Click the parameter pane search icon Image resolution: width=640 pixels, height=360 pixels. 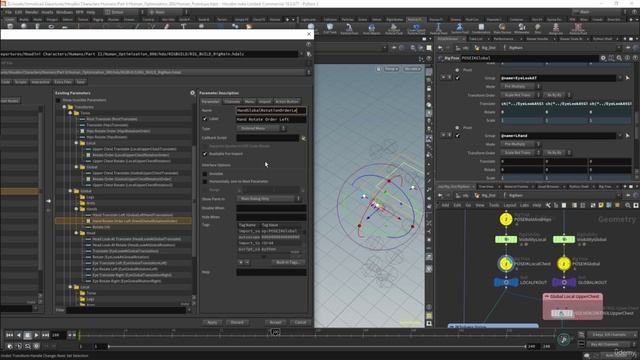(x=619, y=58)
